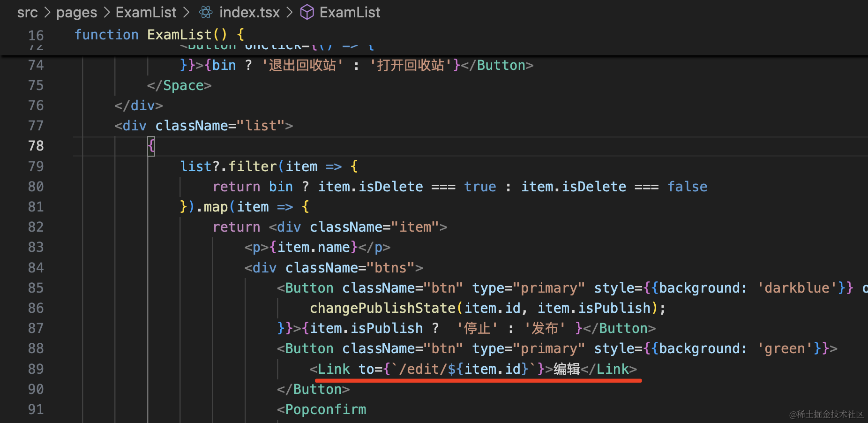
Task: Click line number 78 in gutter
Action: (36, 146)
